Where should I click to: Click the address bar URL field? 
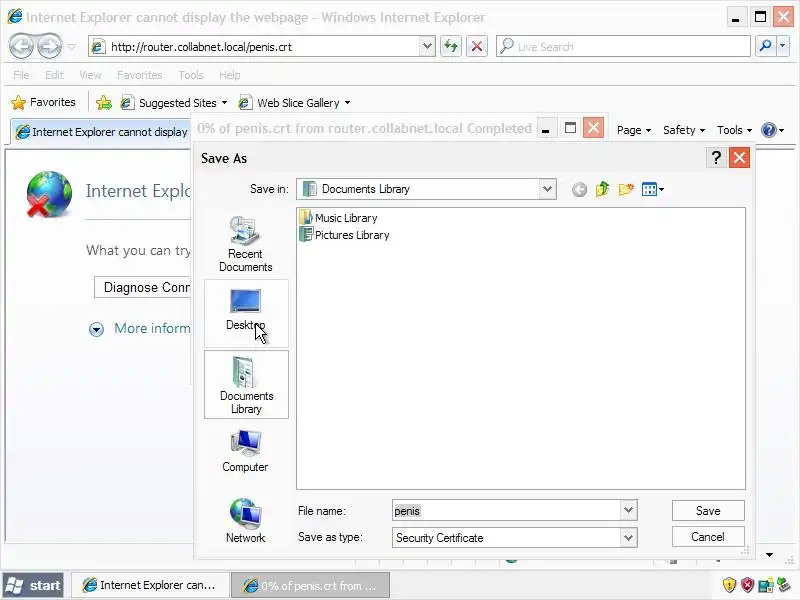tap(262, 47)
